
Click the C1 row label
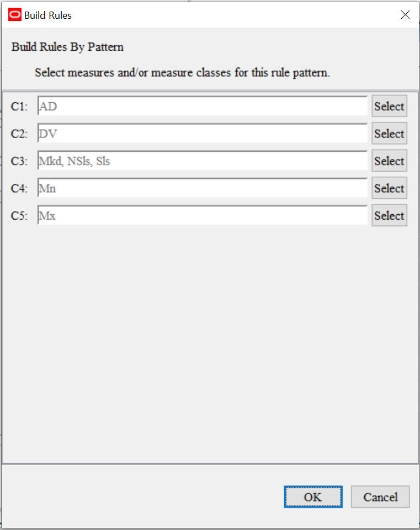click(x=18, y=106)
